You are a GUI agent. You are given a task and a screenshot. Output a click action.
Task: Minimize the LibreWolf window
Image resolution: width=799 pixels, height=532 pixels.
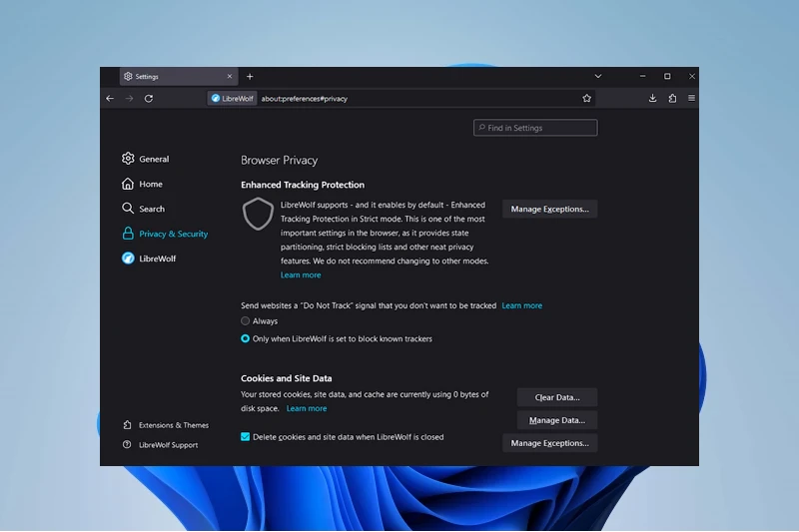[642, 77]
